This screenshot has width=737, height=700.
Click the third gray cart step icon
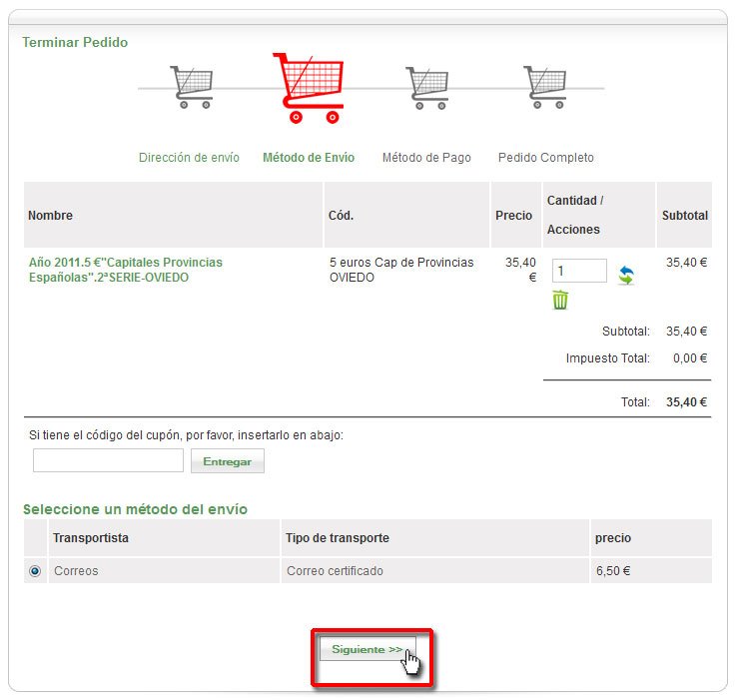coord(426,87)
